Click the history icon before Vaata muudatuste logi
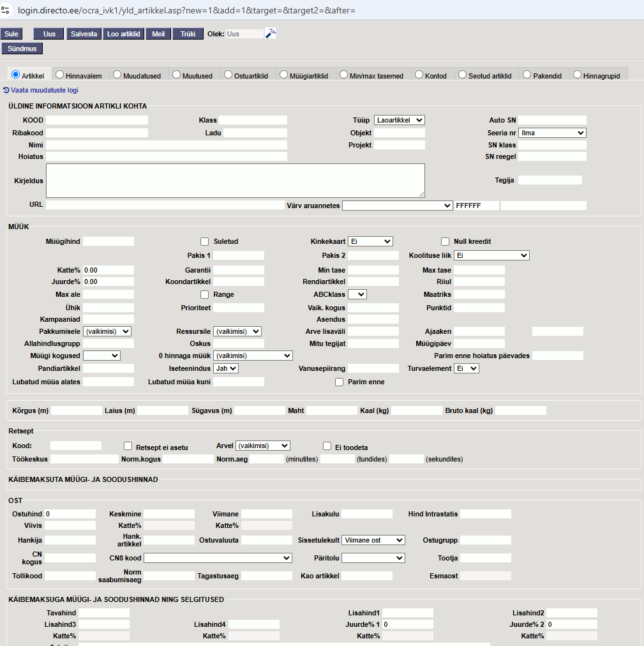This screenshot has height=646, width=644. [6, 91]
